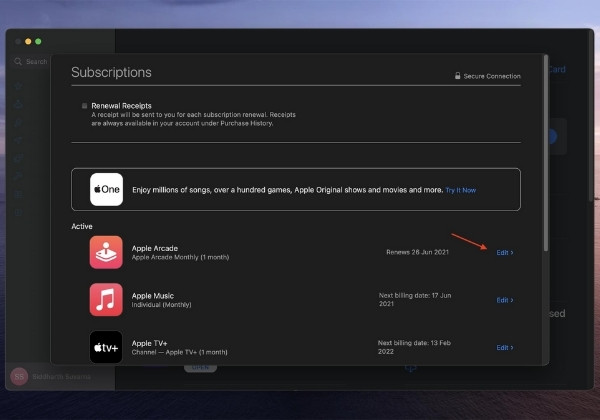
Task: Select the Apple Music subscription title
Action: pos(153,296)
